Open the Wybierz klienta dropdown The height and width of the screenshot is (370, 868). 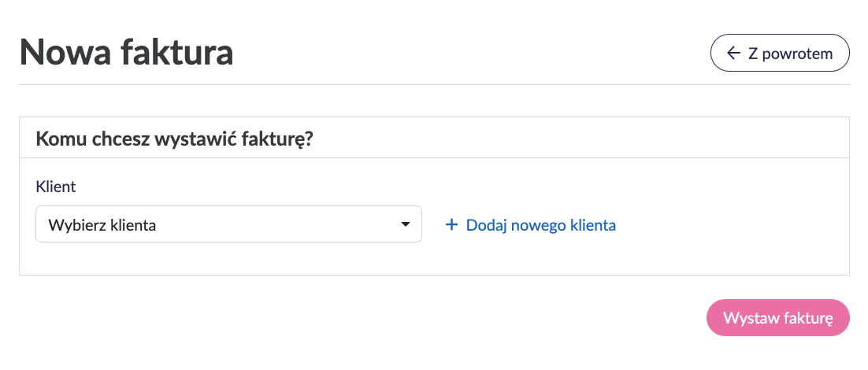(x=228, y=224)
